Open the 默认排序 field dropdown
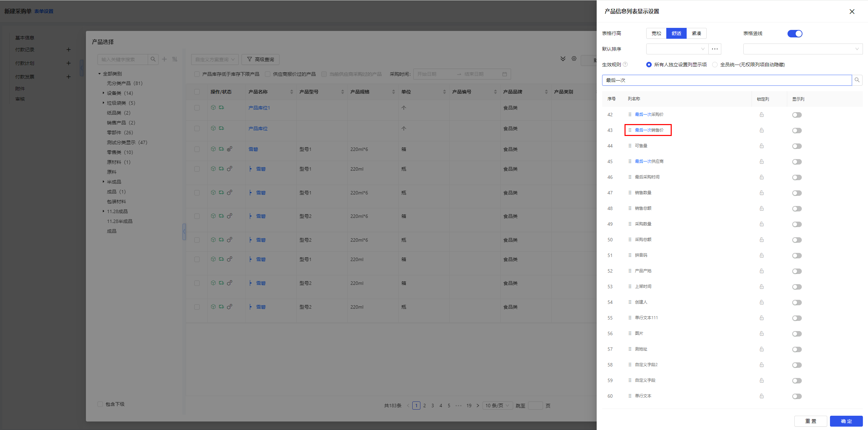The width and height of the screenshot is (868, 430). click(x=677, y=49)
